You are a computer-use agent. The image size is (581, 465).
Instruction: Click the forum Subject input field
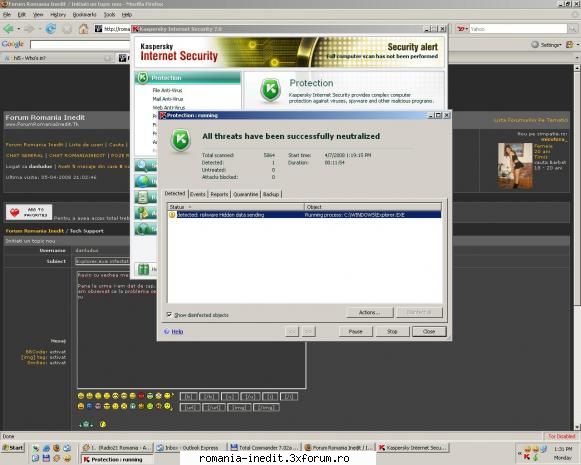click(x=102, y=261)
